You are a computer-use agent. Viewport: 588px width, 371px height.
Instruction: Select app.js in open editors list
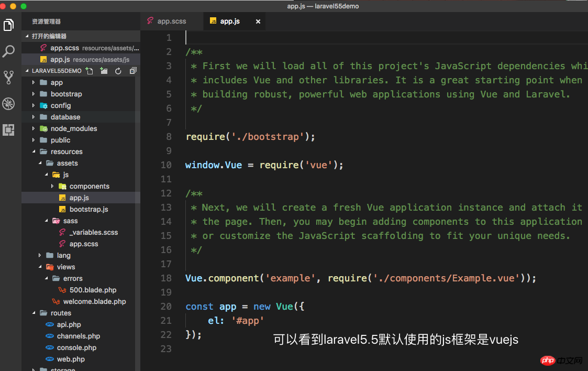coord(81,60)
